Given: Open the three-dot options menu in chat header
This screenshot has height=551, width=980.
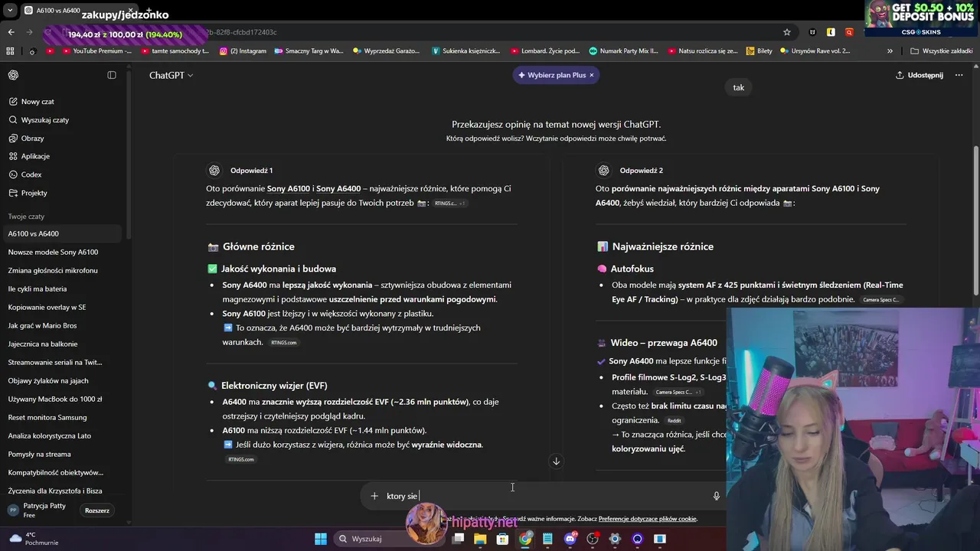Looking at the screenshot, I should click(959, 75).
